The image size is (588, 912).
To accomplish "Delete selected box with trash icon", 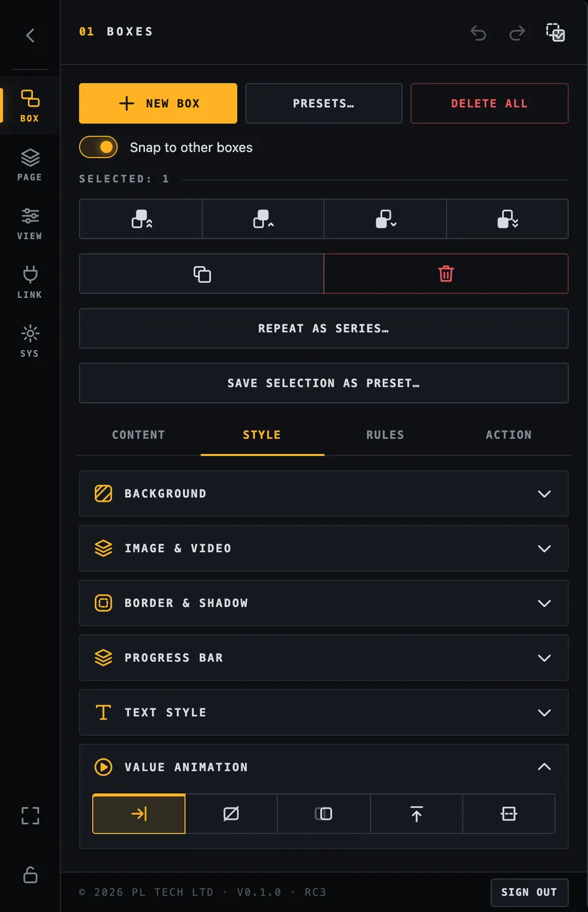I will 446,274.
